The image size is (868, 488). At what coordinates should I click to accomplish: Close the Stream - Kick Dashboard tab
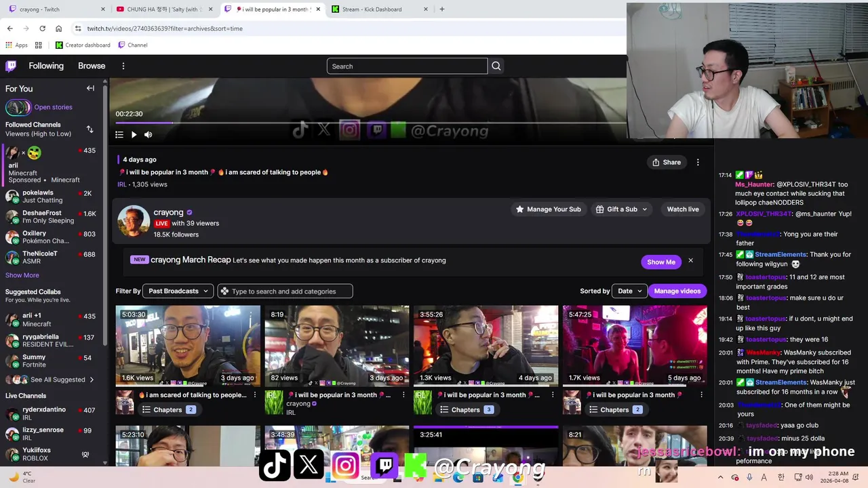[x=426, y=9]
